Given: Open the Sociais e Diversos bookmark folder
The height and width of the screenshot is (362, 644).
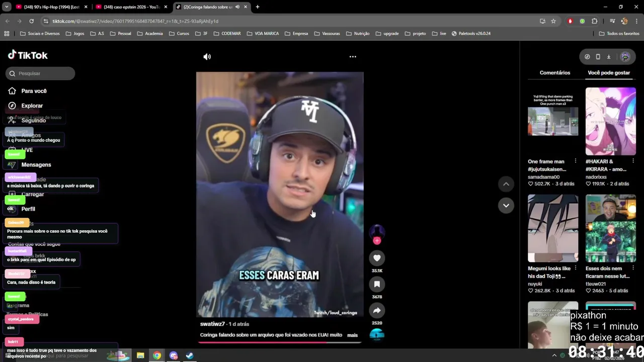Looking at the screenshot, I should click(40, 34).
